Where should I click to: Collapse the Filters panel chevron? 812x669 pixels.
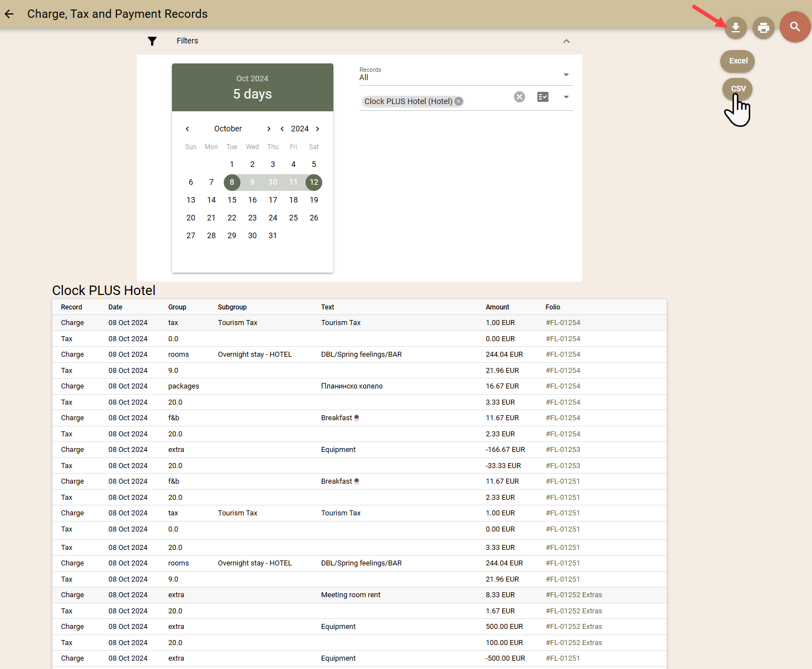click(x=567, y=41)
